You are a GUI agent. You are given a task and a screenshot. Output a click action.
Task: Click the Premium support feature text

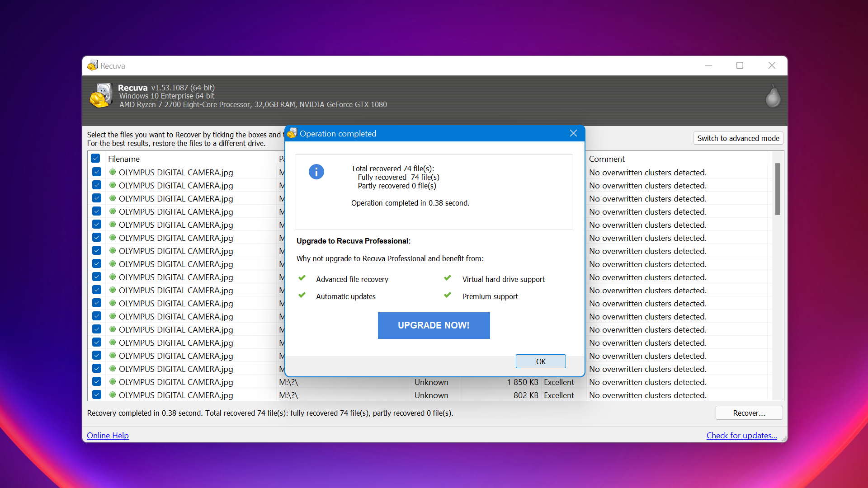pos(490,296)
